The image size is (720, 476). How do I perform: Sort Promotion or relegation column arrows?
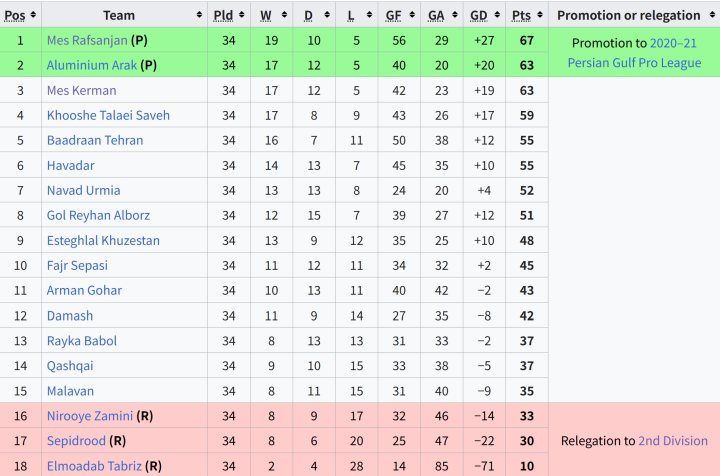click(x=712, y=15)
